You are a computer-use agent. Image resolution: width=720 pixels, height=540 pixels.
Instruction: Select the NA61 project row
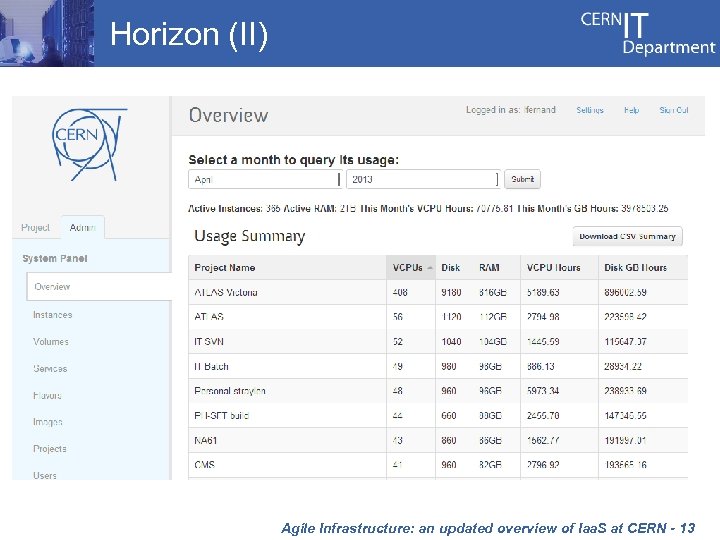pyautogui.click(x=438, y=440)
